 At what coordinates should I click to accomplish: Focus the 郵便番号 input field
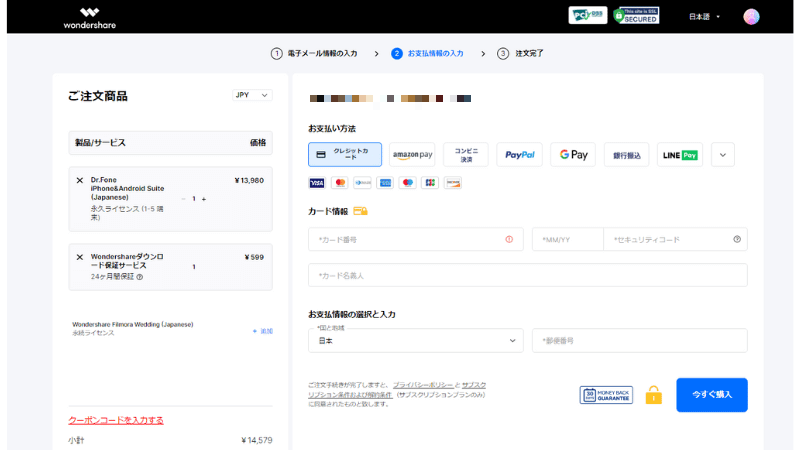point(639,340)
